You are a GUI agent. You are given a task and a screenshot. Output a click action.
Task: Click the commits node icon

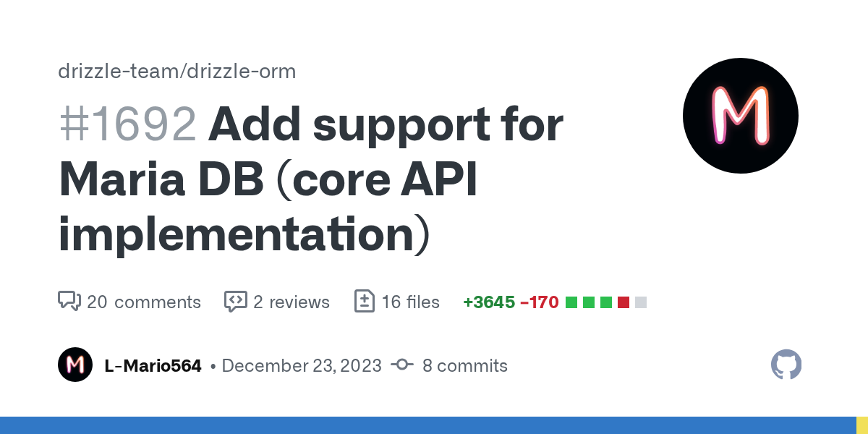tap(401, 365)
